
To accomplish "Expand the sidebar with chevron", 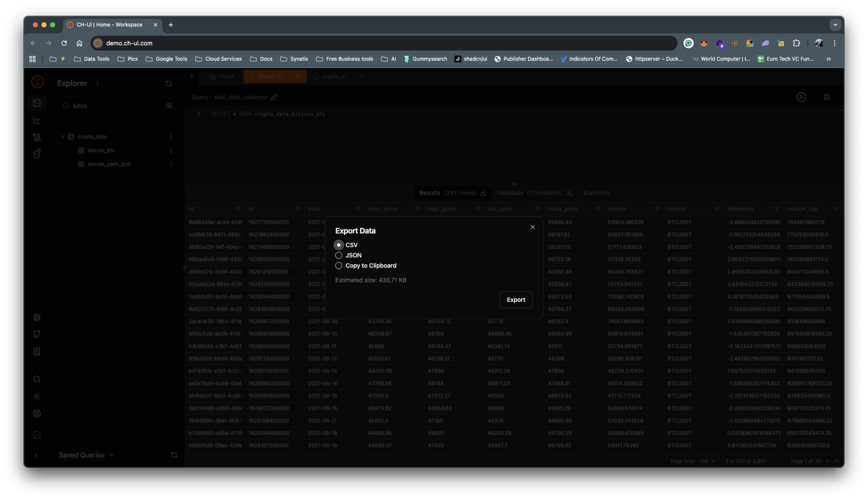I will (x=36, y=455).
